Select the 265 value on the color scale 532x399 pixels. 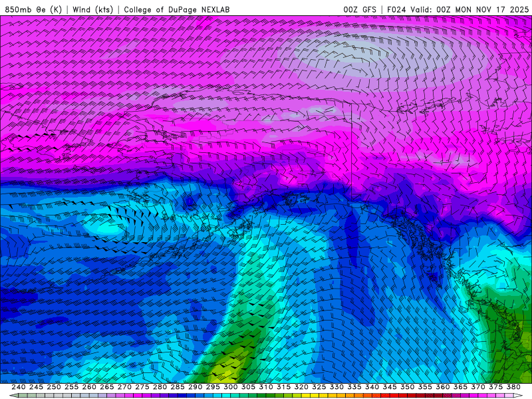click(106, 387)
